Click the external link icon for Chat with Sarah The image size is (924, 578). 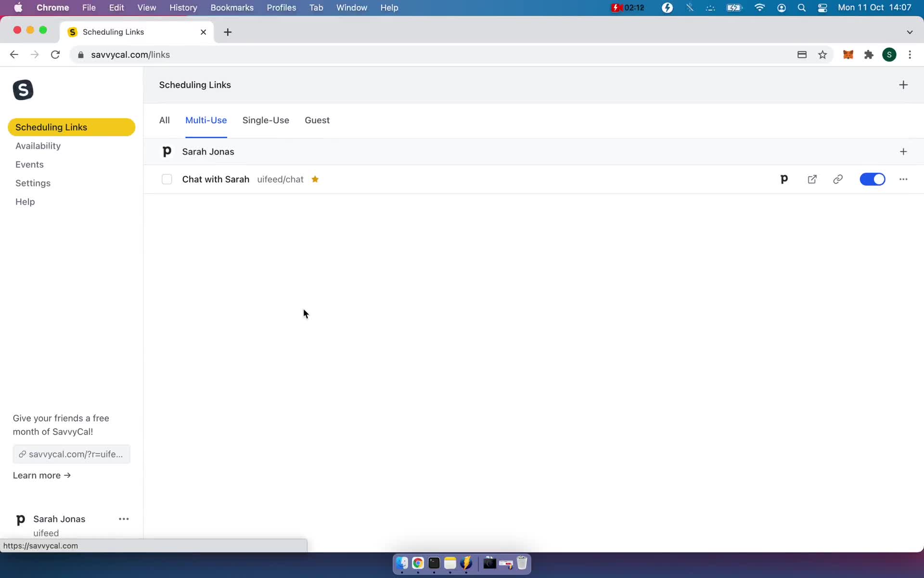point(811,179)
